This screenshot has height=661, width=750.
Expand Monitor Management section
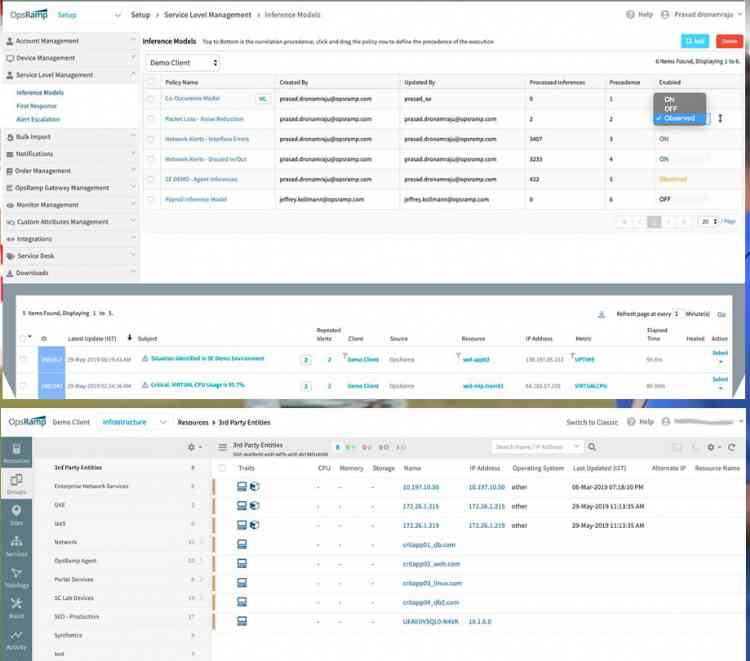click(x=70, y=205)
